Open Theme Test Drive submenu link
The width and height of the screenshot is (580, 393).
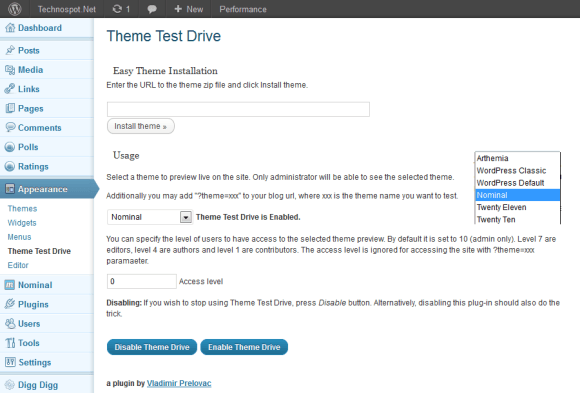pyautogui.click(x=39, y=251)
